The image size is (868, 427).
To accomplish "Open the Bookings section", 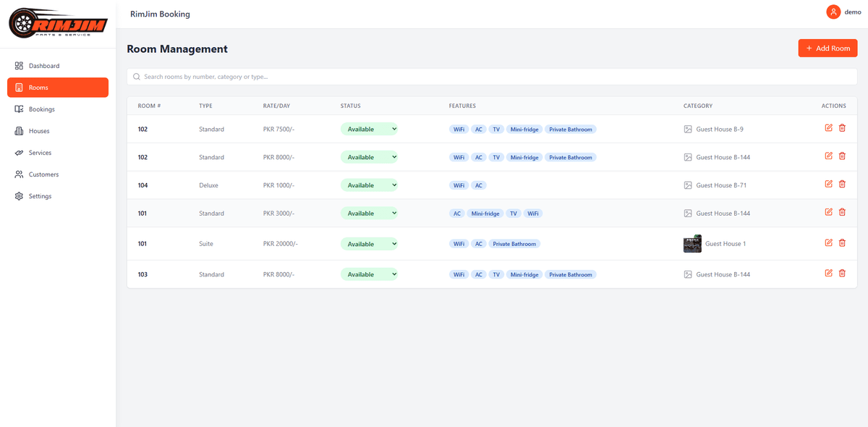I will point(41,109).
